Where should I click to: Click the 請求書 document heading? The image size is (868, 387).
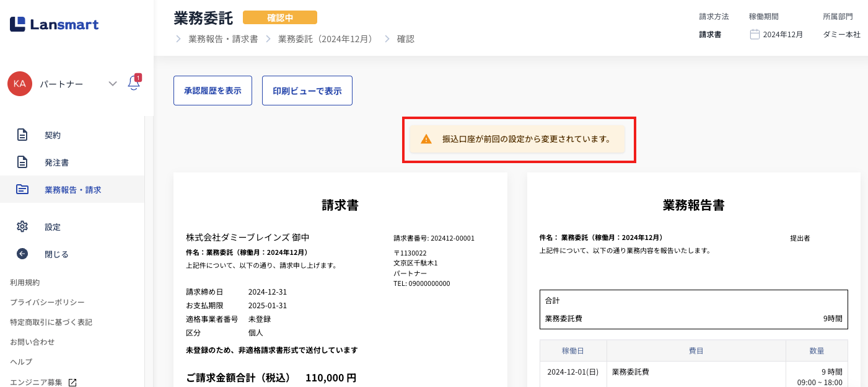click(x=340, y=205)
